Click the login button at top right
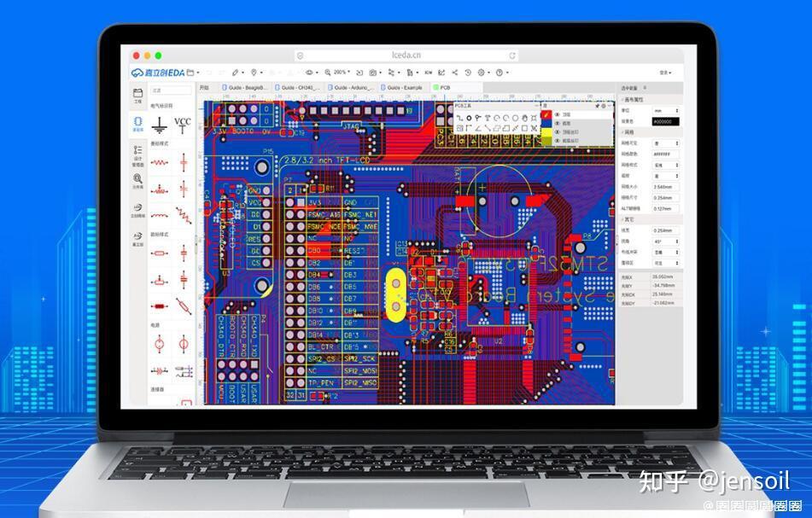The image size is (812, 518). click(665, 73)
